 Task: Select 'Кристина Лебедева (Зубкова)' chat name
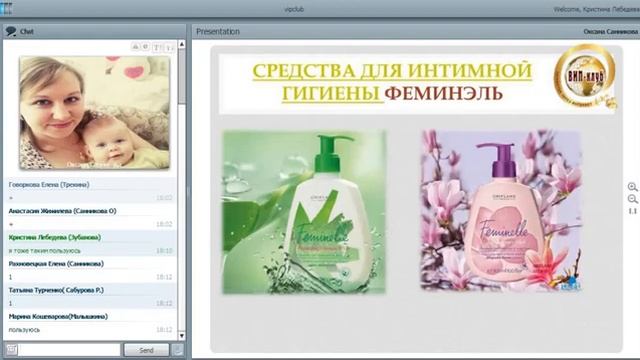[x=55, y=237]
